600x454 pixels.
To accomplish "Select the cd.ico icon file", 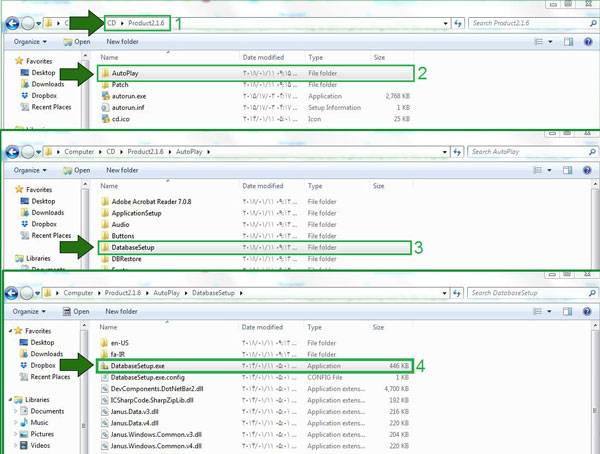I will click(x=120, y=119).
